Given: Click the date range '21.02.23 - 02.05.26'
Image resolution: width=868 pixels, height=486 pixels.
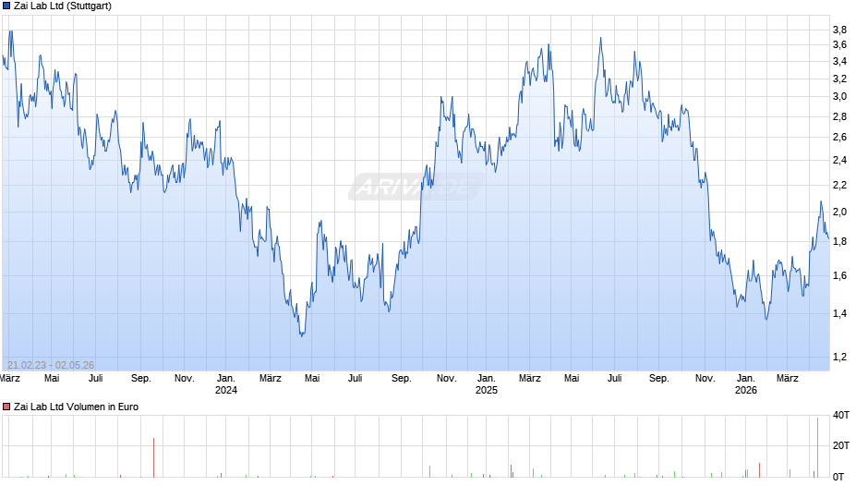Looking at the screenshot, I should (x=51, y=365).
